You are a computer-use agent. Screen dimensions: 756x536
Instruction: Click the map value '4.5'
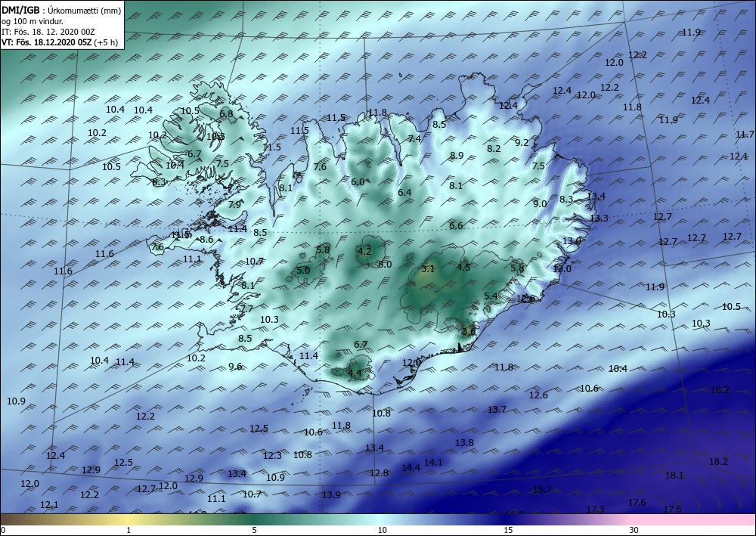463,267
